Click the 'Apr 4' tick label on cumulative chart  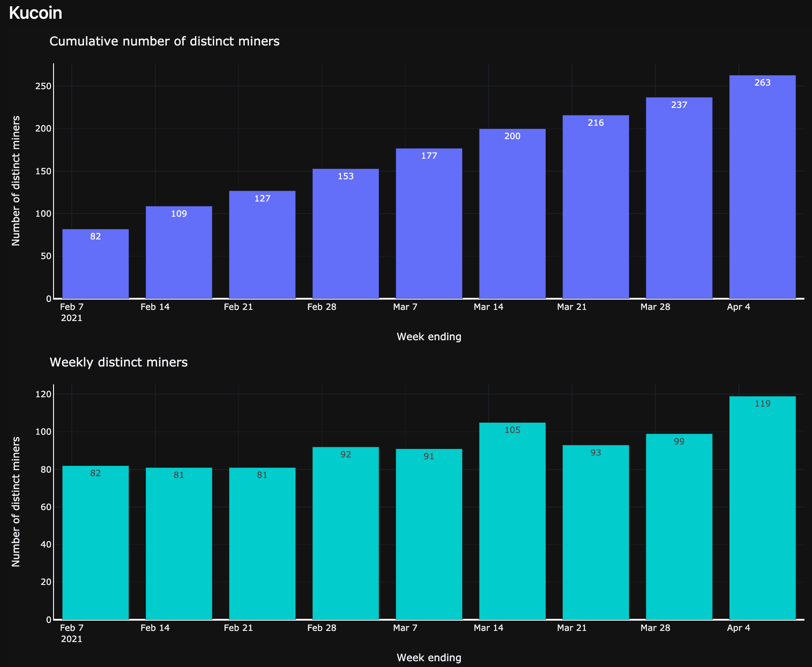pos(738,307)
